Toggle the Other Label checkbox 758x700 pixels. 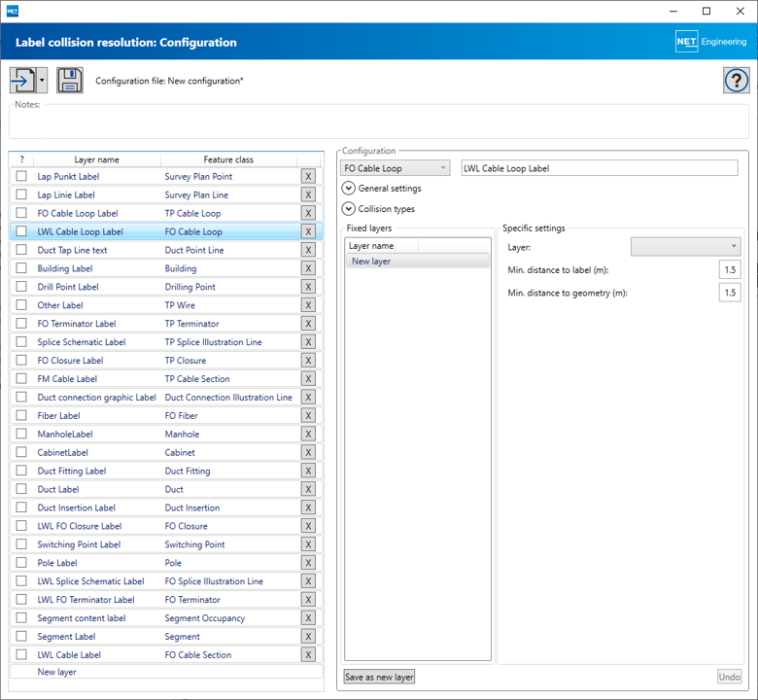click(21, 304)
